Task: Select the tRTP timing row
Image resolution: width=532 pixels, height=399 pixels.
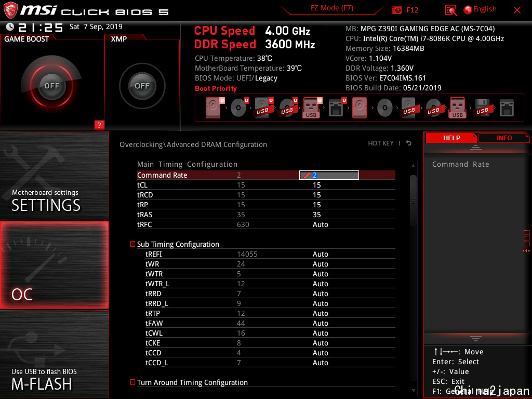Action: (270, 313)
